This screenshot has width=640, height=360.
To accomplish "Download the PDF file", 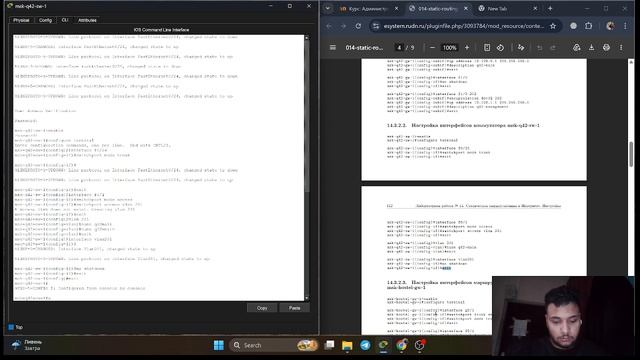I will pos(591,48).
